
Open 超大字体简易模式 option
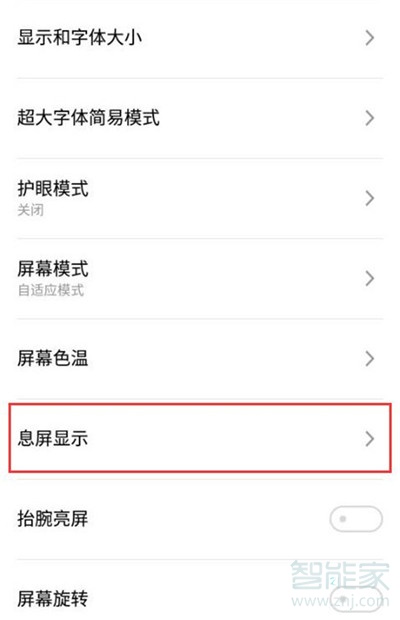click(x=200, y=118)
